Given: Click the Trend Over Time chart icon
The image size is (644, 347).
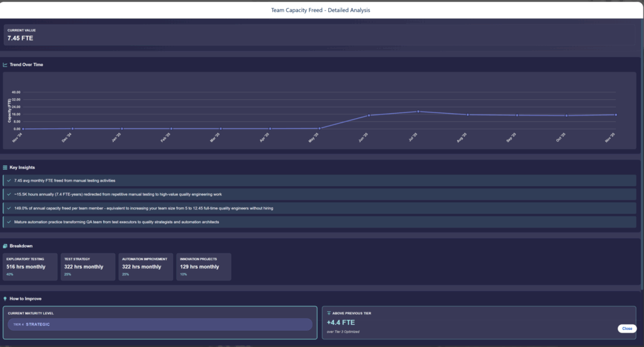Looking at the screenshot, I should pyautogui.click(x=5, y=65).
